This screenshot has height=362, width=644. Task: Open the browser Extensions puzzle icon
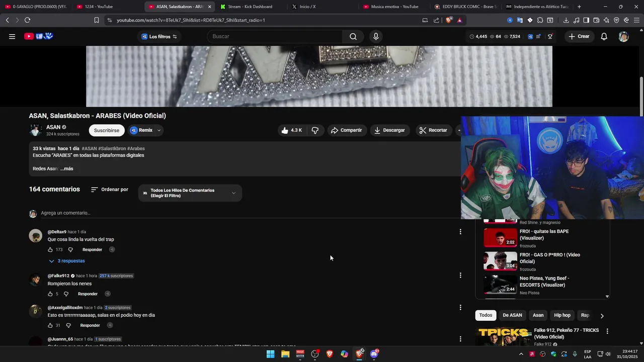point(540,20)
